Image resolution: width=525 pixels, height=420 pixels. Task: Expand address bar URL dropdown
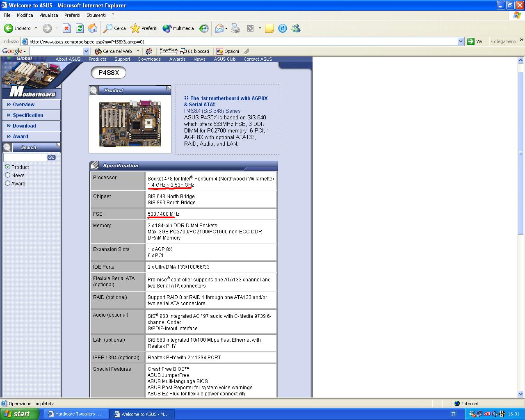461,41
